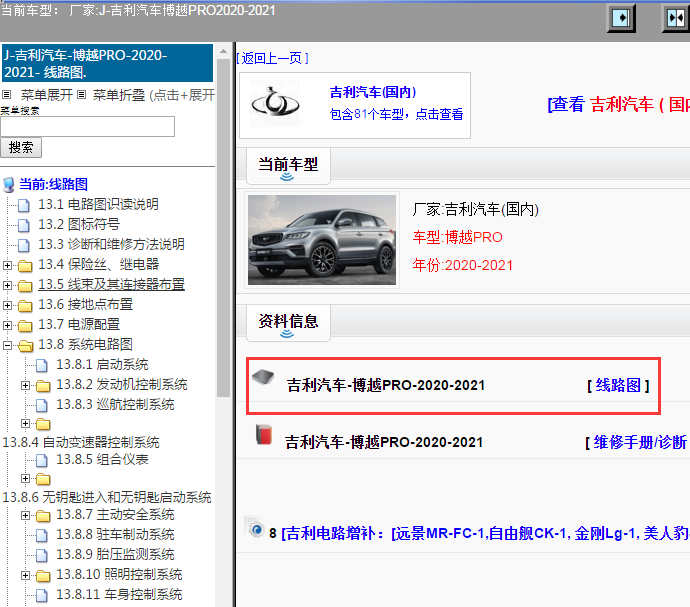Click the 车型:博越PRO text

(458, 237)
